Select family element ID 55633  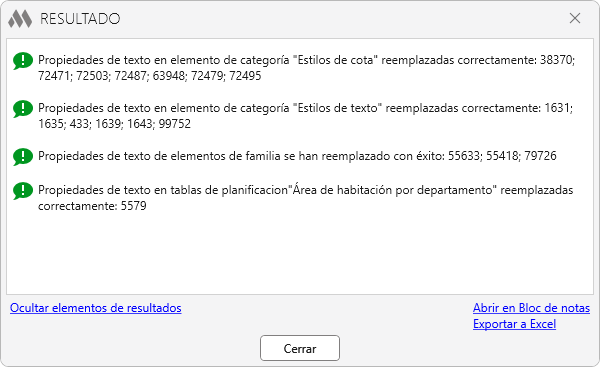464,156
